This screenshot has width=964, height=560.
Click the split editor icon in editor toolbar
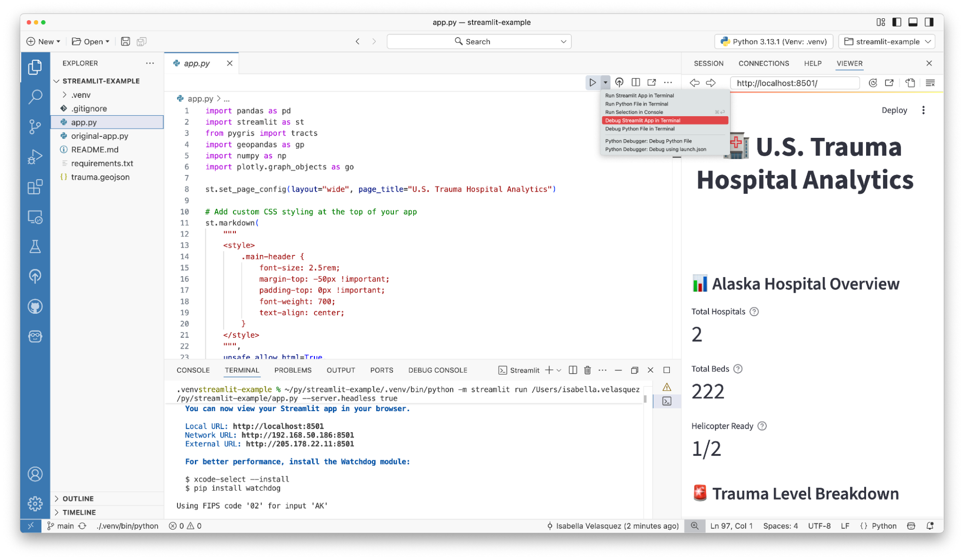[636, 82]
